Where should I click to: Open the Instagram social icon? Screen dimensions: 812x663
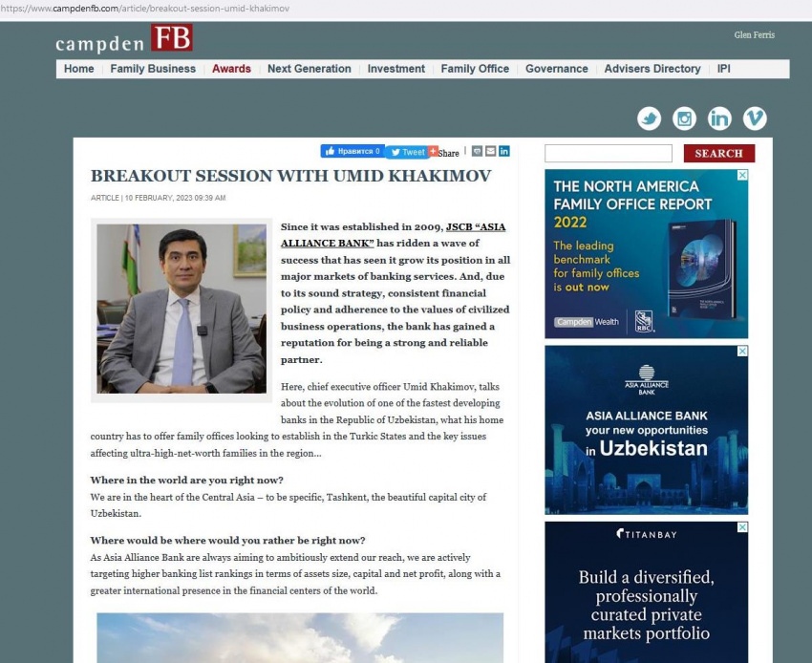(x=684, y=118)
